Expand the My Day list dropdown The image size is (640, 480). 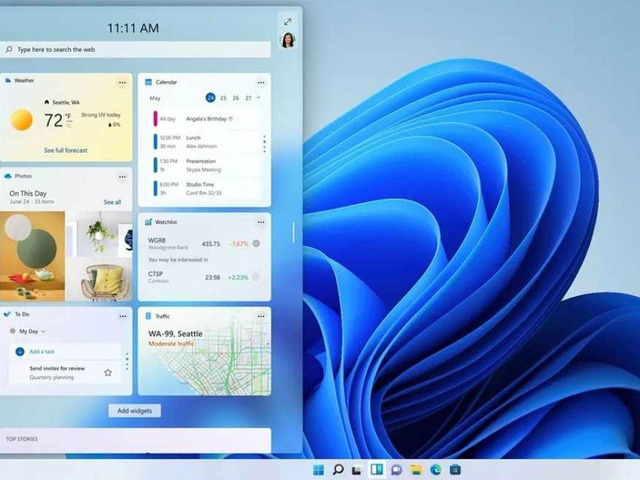[44, 331]
